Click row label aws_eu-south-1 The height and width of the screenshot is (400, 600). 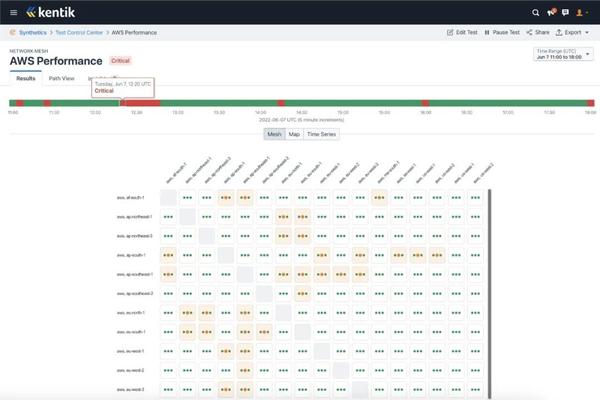coord(131,332)
